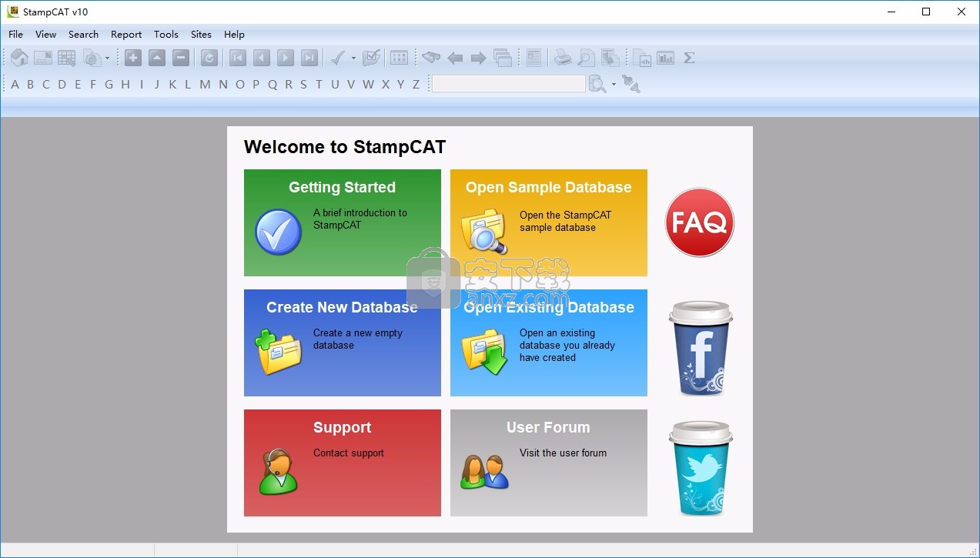The image size is (980, 558).
Task: Open the Help menu
Action: coord(234,34)
